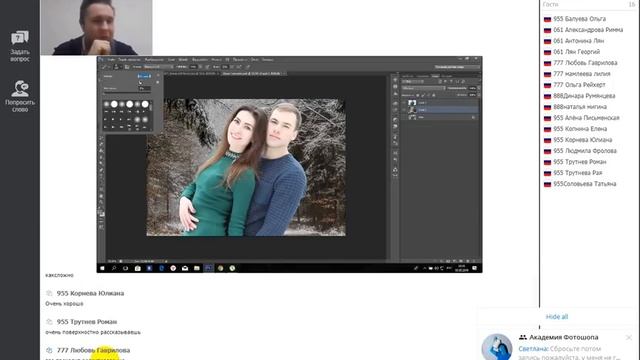Screen dimensions: 640x360
Task: Select guest '955 Балуева Ольга' in guest list
Action: tap(580, 19)
